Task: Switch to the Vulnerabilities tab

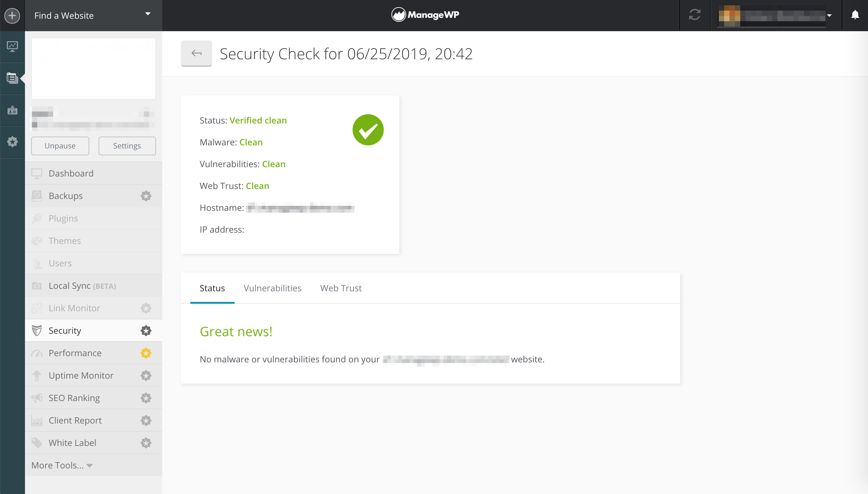Action: click(272, 288)
